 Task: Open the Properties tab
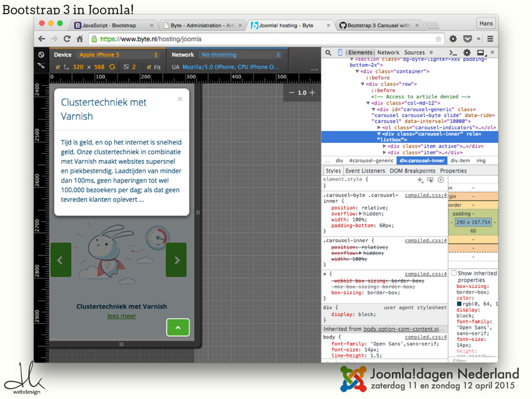453,171
